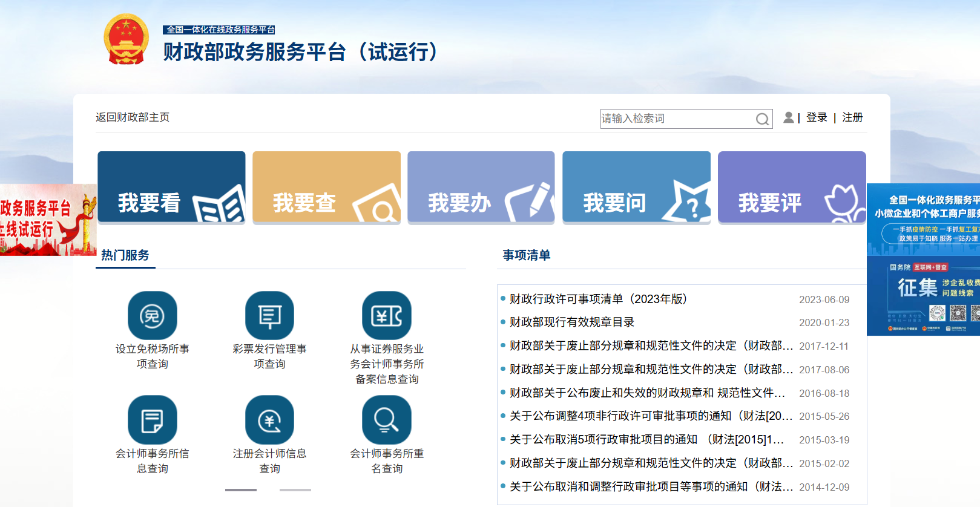The height and width of the screenshot is (507, 980).
Task: Go to second carousel page indicator
Action: point(295,490)
